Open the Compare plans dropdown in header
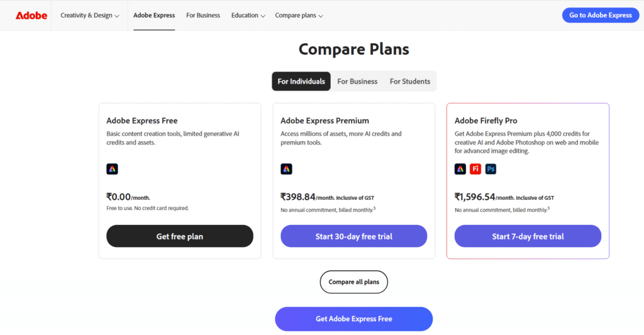 [x=299, y=15]
